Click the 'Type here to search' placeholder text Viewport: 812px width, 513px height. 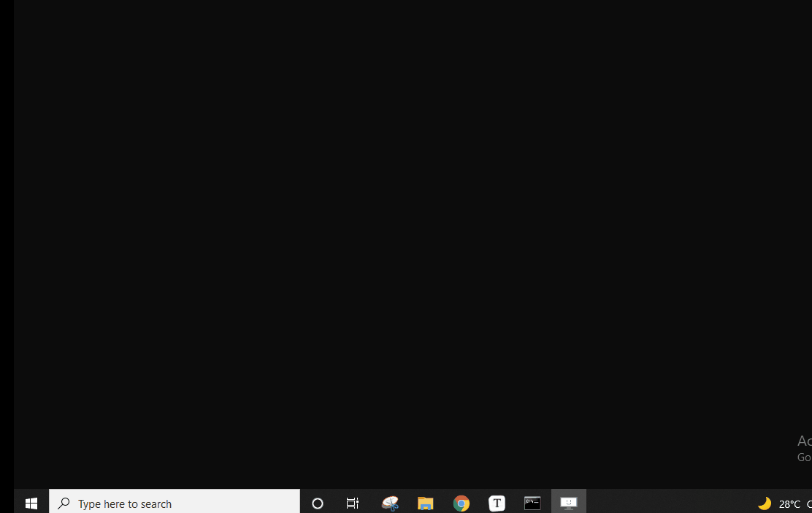point(125,503)
